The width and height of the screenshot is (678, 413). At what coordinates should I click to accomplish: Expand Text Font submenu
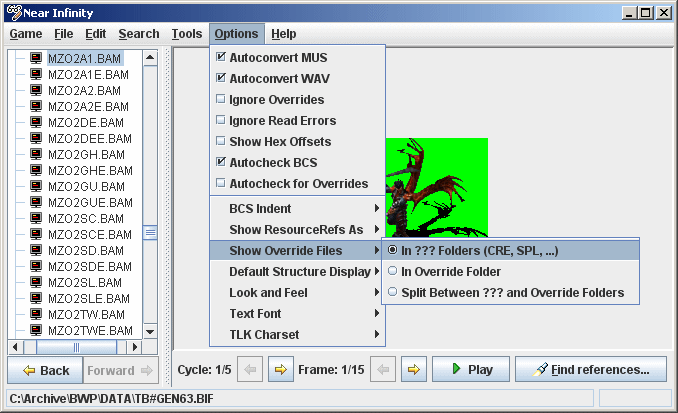297,313
